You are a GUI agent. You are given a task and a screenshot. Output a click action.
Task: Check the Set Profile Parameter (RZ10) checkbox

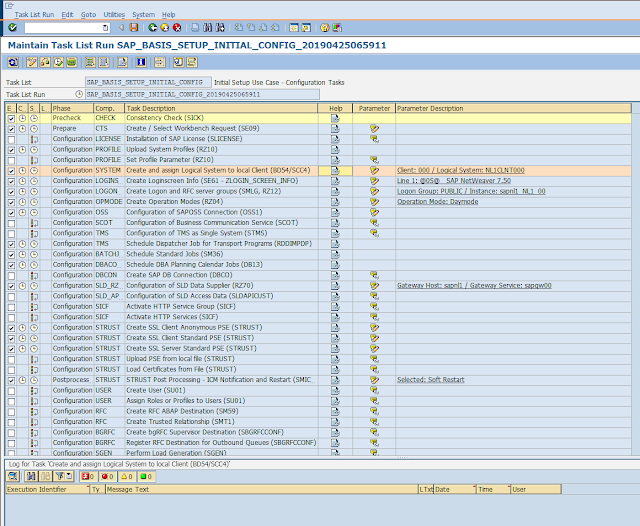11,160
